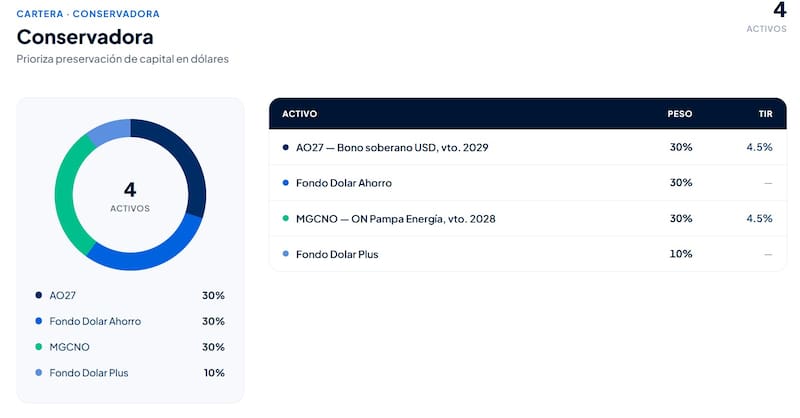
Task: Click the CARTERA breadcrumb link
Action: (40, 14)
